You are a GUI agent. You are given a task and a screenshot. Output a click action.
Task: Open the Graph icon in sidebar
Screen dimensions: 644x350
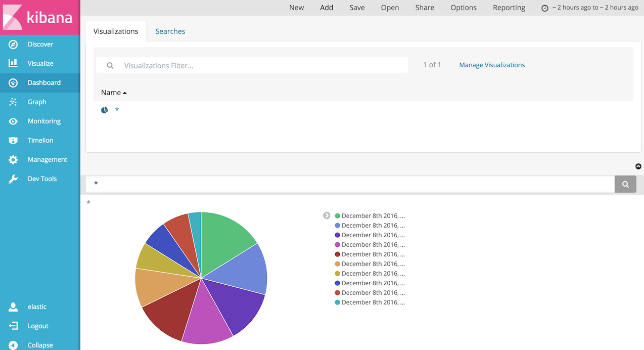click(13, 102)
